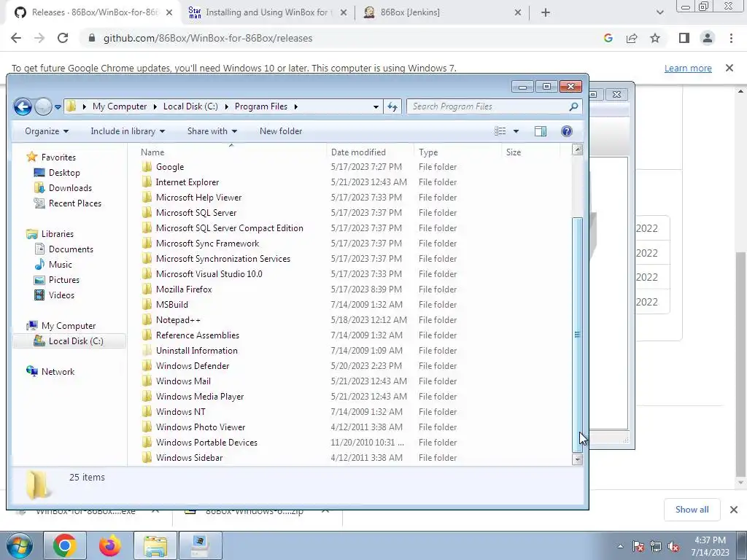Reload the Chrome page
The width and height of the screenshot is (747, 560).
pos(63,38)
